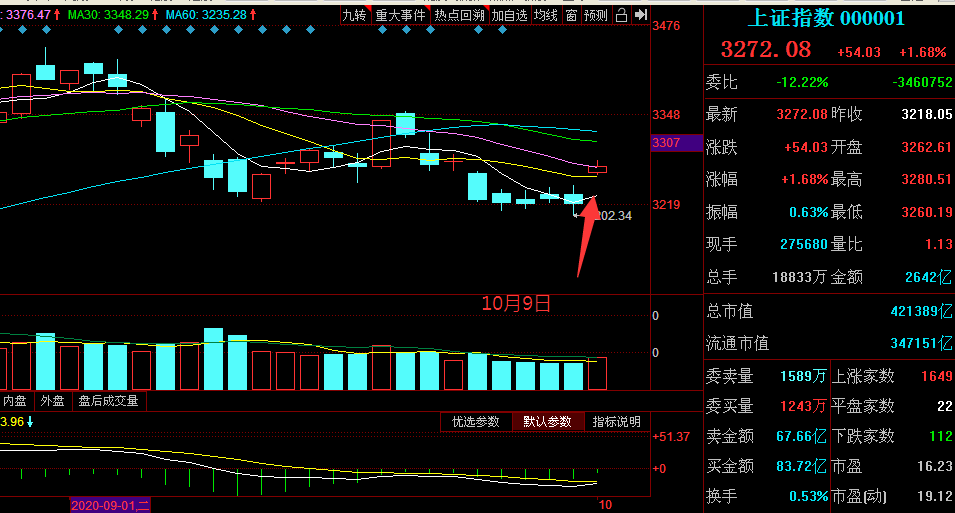Select the 最高 value 3280.51
The height and width of the screenshot is (513, 955).
pyautogui.click(x=926, y=179)
